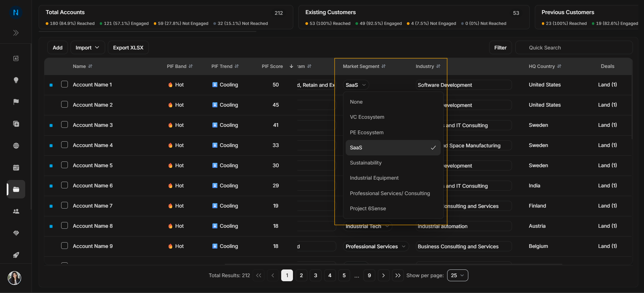Image resolution: width=644 pixels, height=293 pixels.
Task: Check the Account Name 4 checkbox
Action: [65, 145]
